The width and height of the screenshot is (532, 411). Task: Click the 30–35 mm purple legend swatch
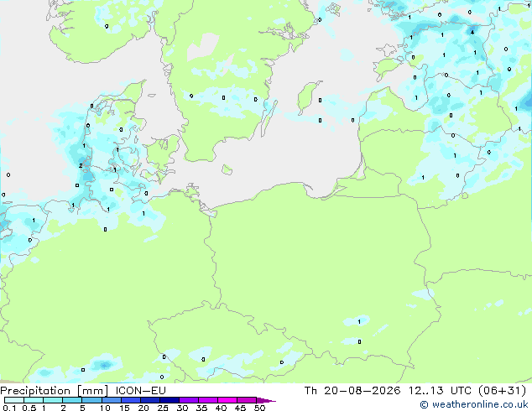(188, 400)
